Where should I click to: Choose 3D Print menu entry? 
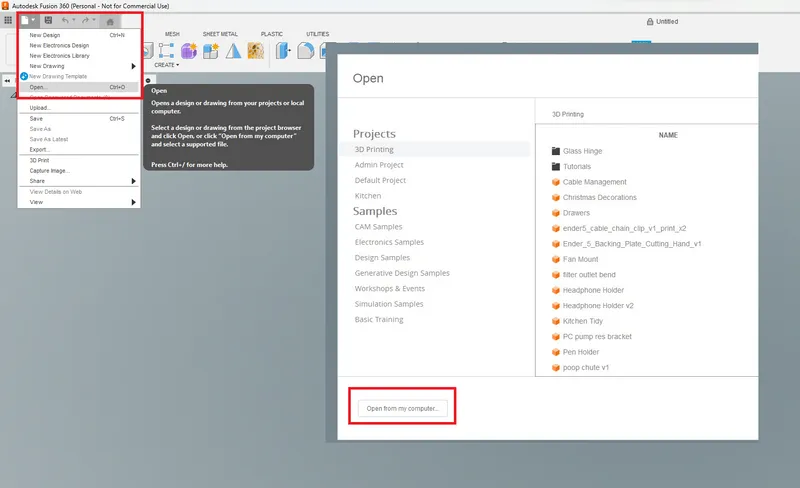tap(40, 160)
